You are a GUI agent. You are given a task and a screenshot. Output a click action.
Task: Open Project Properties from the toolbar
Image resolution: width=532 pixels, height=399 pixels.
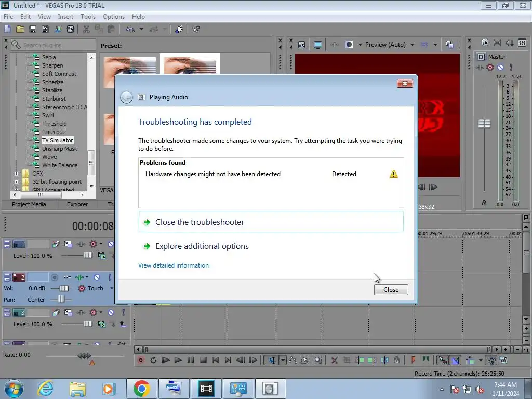(70, 29)
